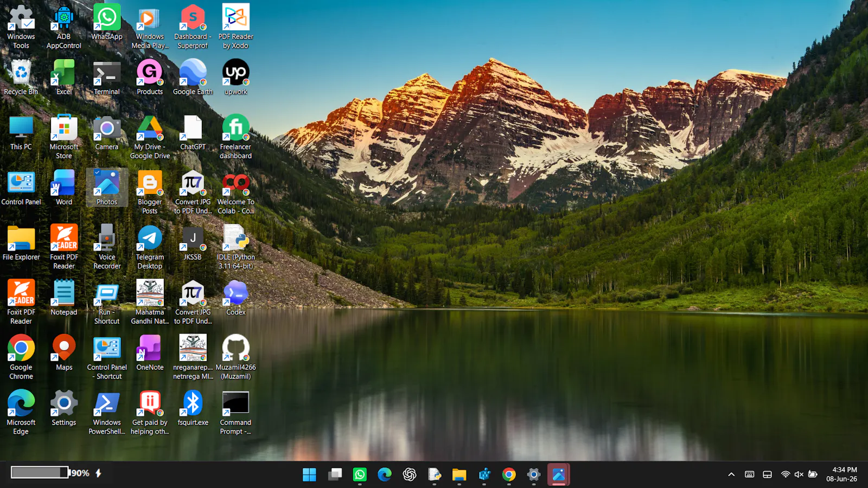Image resolution: width=868 pixels, height=488 pixels.
Task: Select the Google Earth shortcut
Action: 193,78
